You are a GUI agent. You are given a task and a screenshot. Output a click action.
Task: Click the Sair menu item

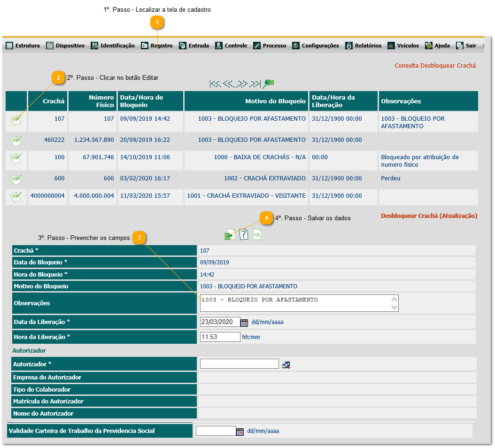466,46
